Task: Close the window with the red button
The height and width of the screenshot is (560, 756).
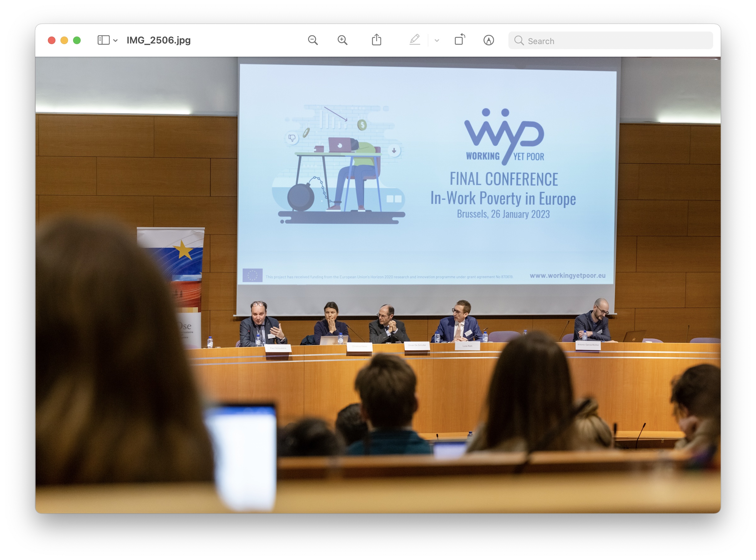Action: point(52,40)
